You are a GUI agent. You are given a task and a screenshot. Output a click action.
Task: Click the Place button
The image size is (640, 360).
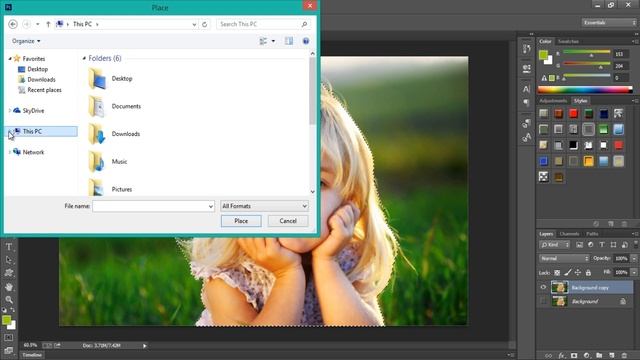[x=241, y=221]
